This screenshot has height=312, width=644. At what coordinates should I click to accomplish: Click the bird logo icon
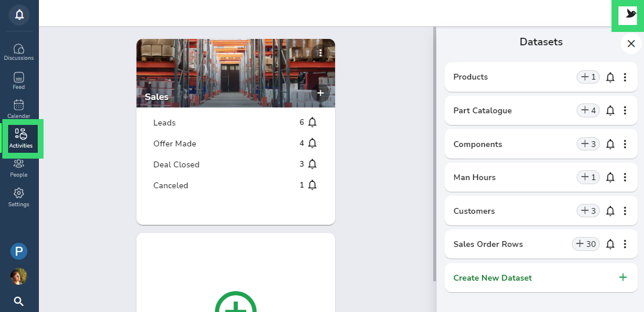[x=631, y=14]
